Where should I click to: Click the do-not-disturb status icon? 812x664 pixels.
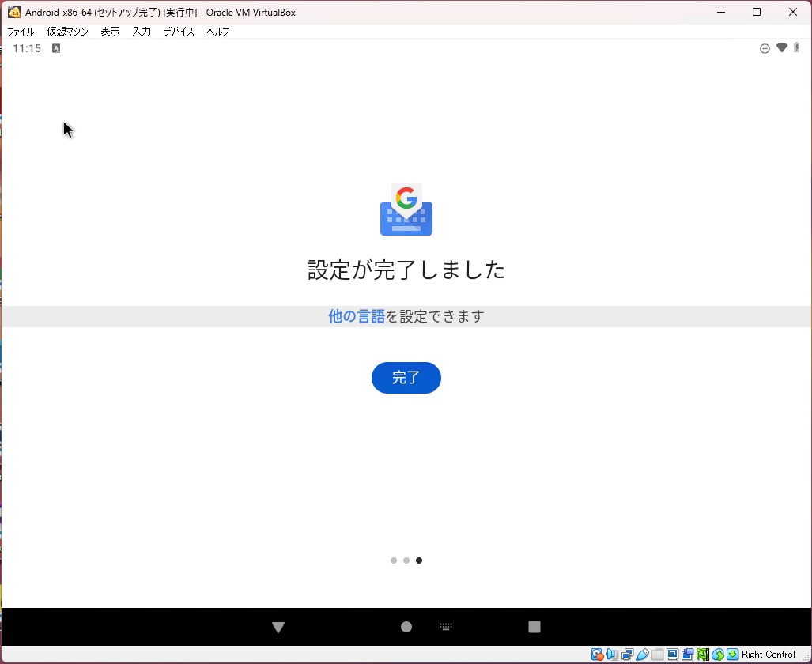coord(765,49)
